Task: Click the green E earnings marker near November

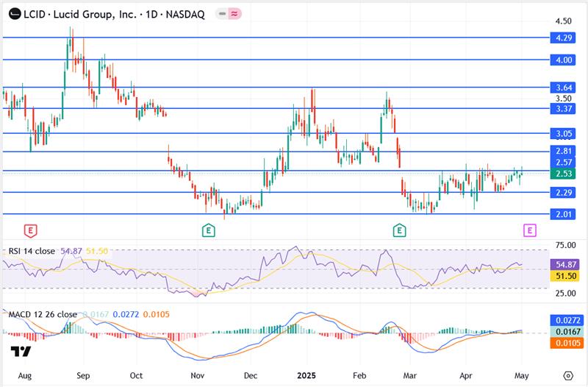Action: coord(209,230)
